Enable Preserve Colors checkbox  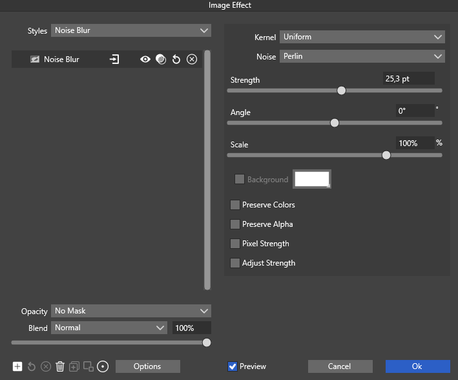click(x=235, y=205)
